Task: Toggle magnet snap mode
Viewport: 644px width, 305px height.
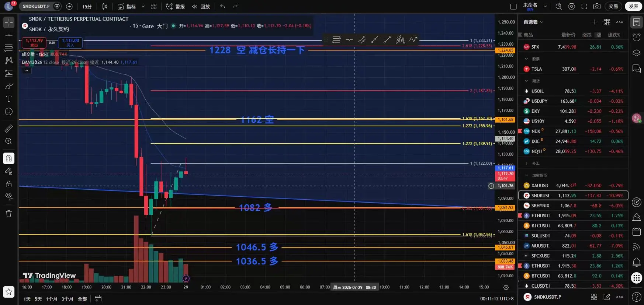Action: tap(9, 158)
